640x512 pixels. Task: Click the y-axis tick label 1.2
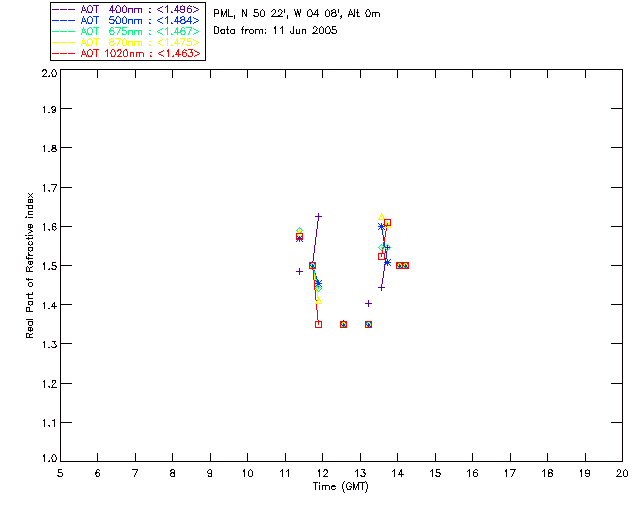click(x=49, y=384)
